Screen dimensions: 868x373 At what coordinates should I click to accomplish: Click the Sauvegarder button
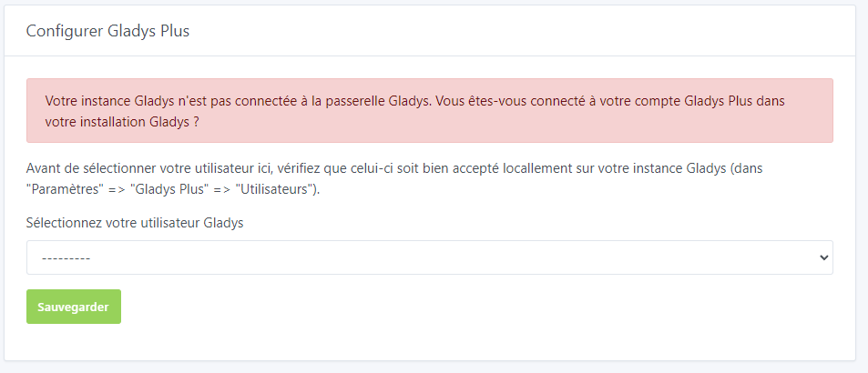pos(73,307)
